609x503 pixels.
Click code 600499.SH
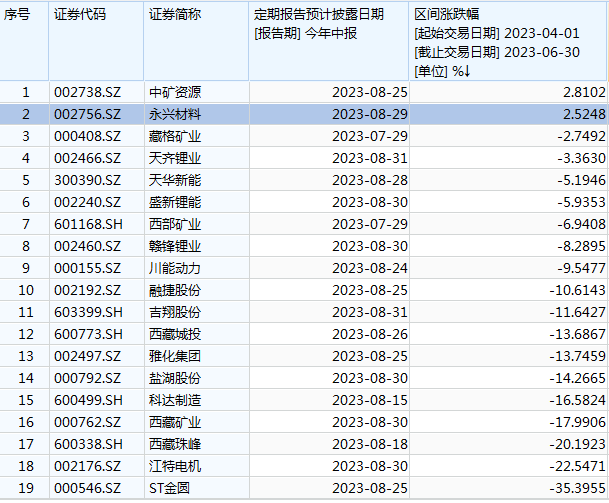click(x=89, y=400)
